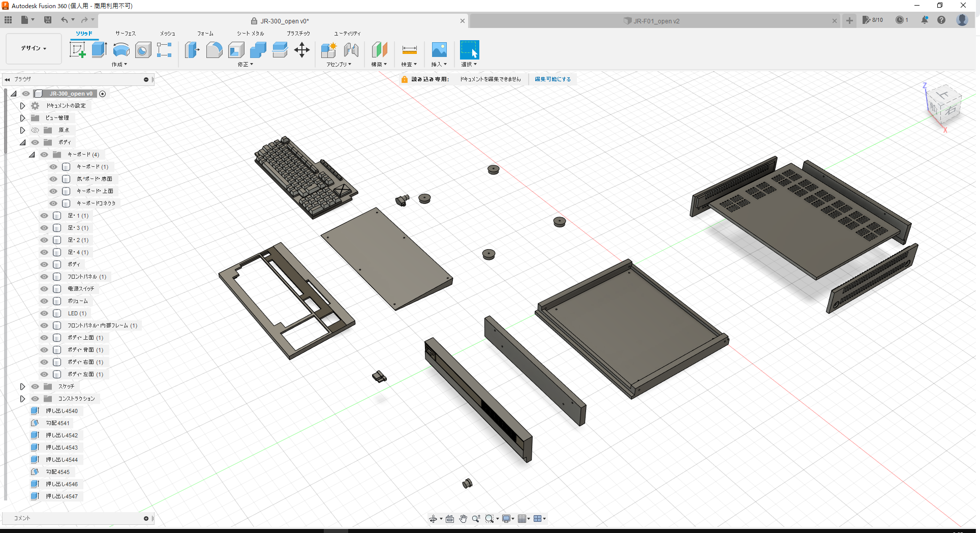
Task: Click the Insert Canvas image icon
Action: click(x=439, y=49)
